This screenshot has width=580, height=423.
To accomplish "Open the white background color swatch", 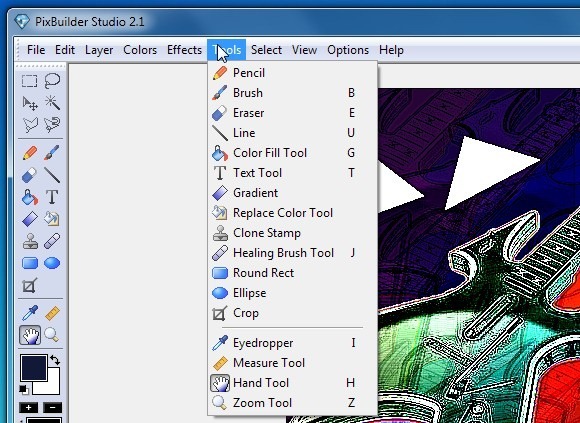I will (52, 385).
